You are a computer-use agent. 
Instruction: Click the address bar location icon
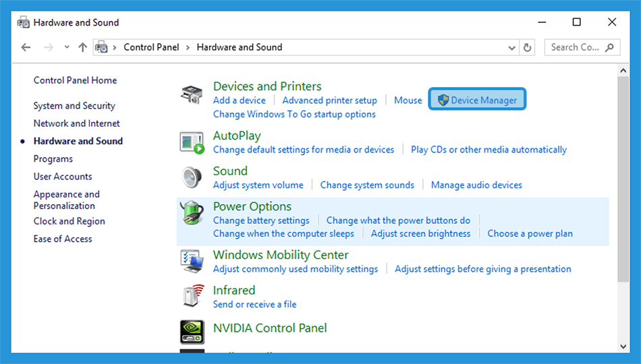coord(101,47)
